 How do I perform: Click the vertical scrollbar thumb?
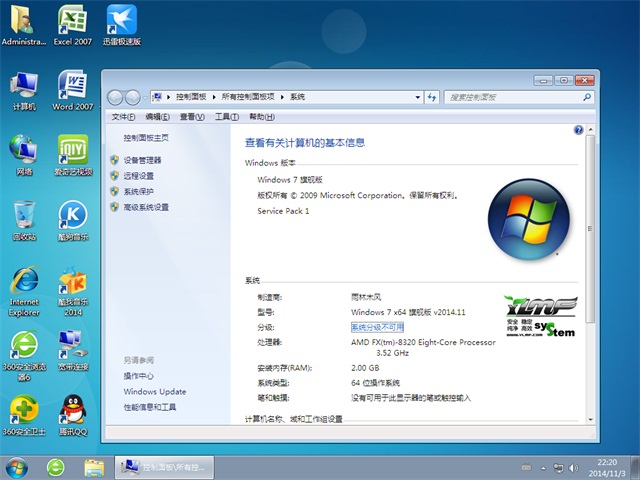point(590,229)
